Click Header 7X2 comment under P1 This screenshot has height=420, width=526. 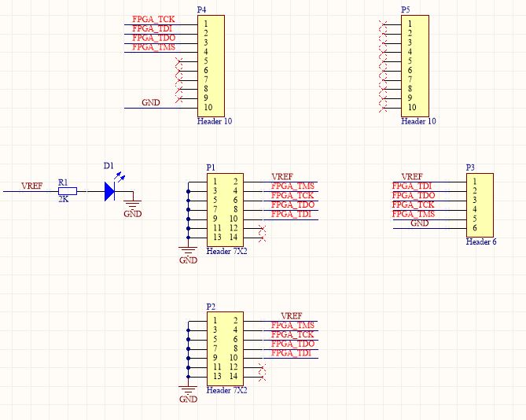(x=226, y=251)
